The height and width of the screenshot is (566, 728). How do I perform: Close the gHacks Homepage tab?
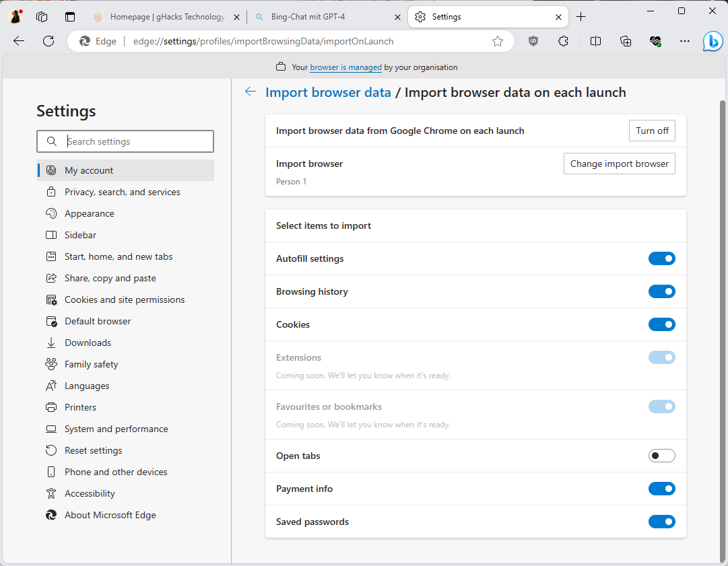tap(236, 17)
